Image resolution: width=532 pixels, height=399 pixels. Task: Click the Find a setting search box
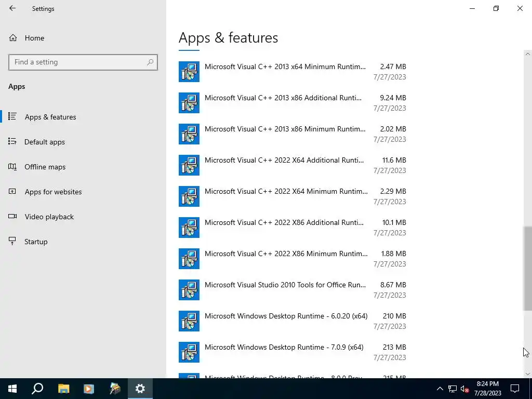click(x=83, y=62)
